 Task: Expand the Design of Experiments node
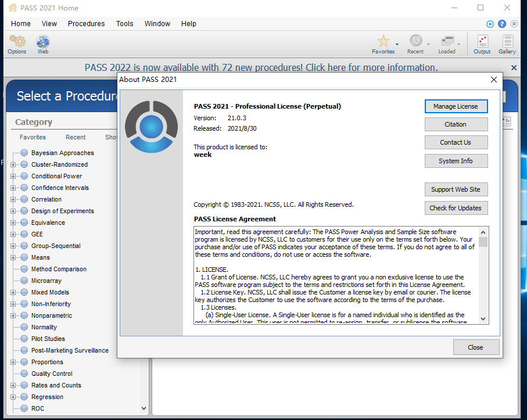(x=13, y=211)
